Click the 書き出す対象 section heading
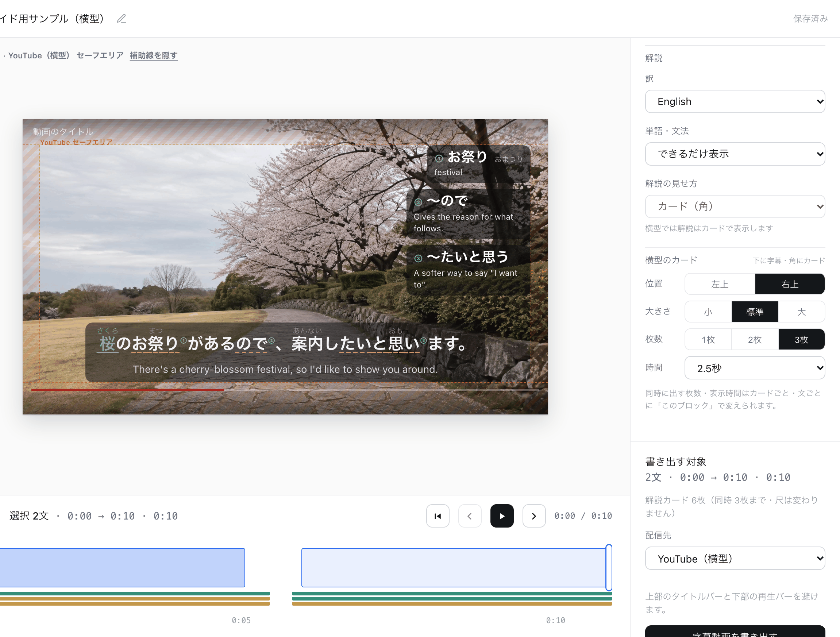The height and width of the screenshot is (637, 840). (x=675, y=462)
